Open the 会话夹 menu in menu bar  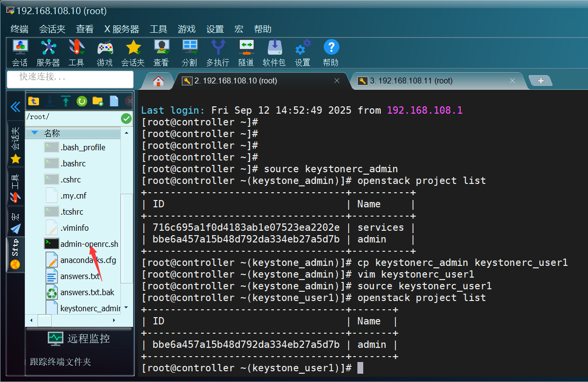(52, 29)
